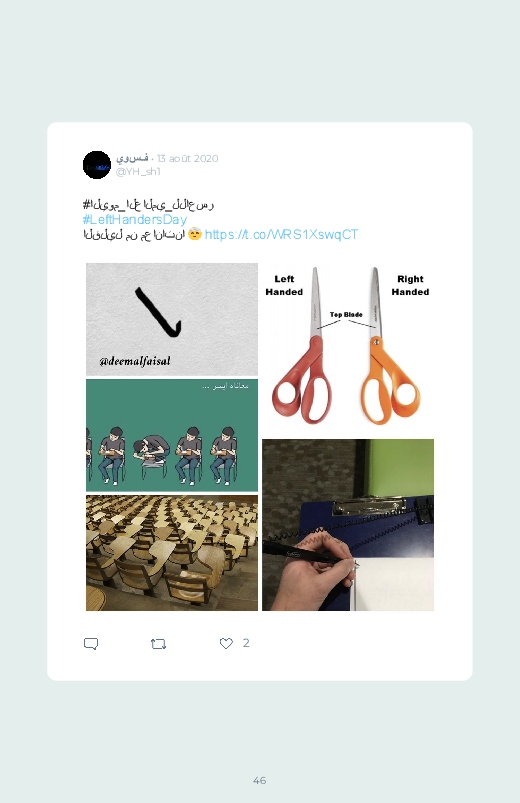Click the reply speech bubble icon
The height and width of the screenshot is (803, 520).
[91, 644]
